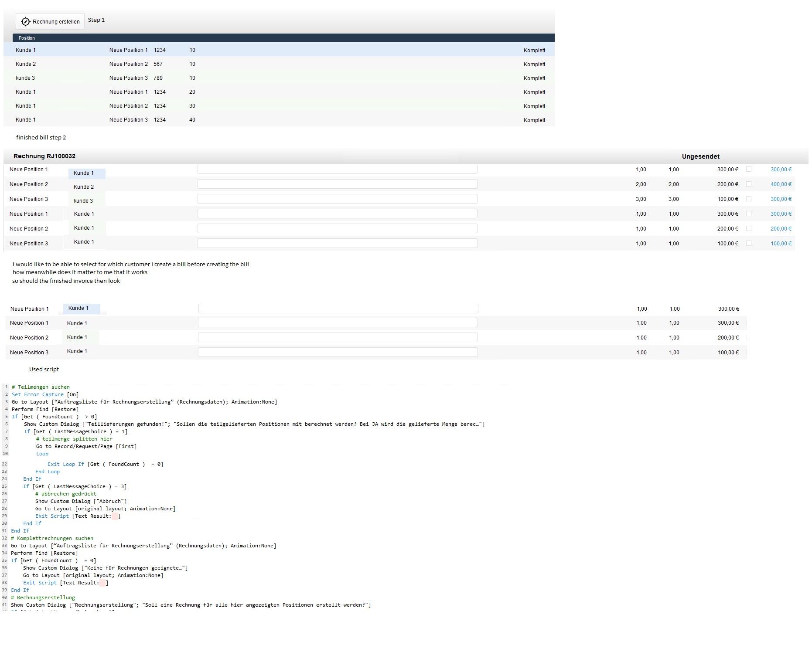Screen dimensions: 812x645
Task: Click the description field in the bottom Neue Position 3 row
Action: [338, 352]
